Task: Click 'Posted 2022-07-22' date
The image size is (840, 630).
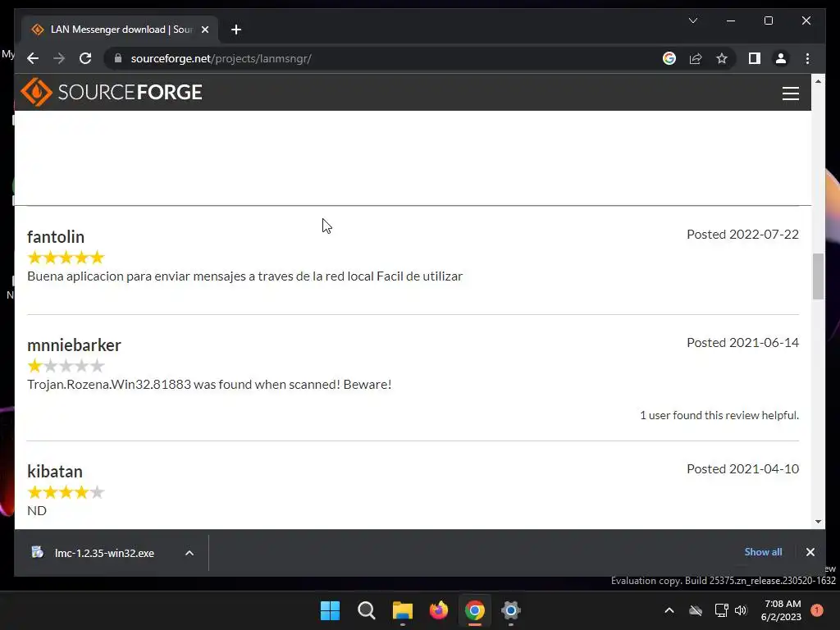Action: (742, 234)
